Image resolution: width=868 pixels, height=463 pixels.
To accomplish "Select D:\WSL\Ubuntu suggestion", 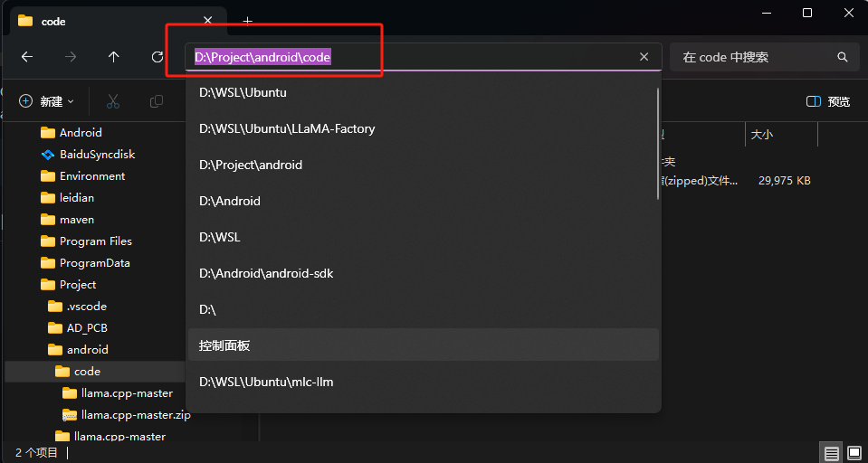I will coord(424,92).
